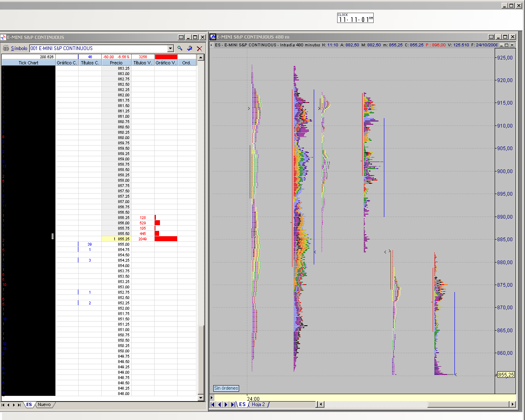Viewport: 525px width, 420px height.
Task: Expand the arrow left of time axis
Action: click(212, 397)
